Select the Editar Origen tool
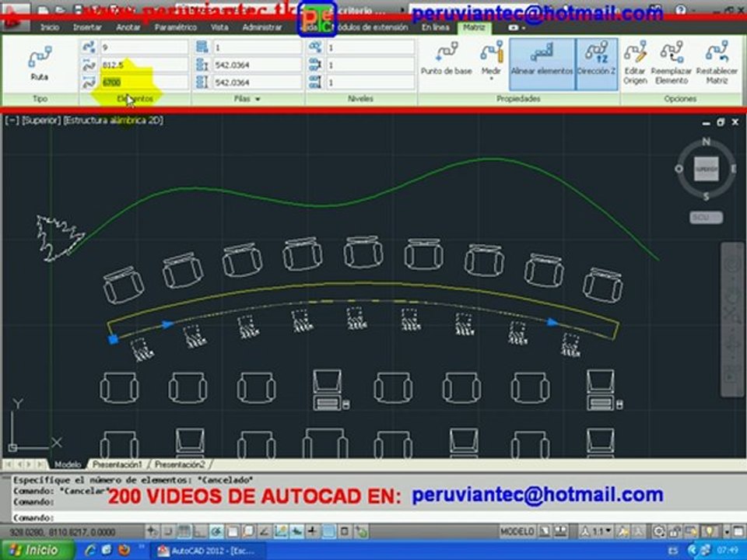Viewport: 747px width, 560px height. [x=636, y=62]
